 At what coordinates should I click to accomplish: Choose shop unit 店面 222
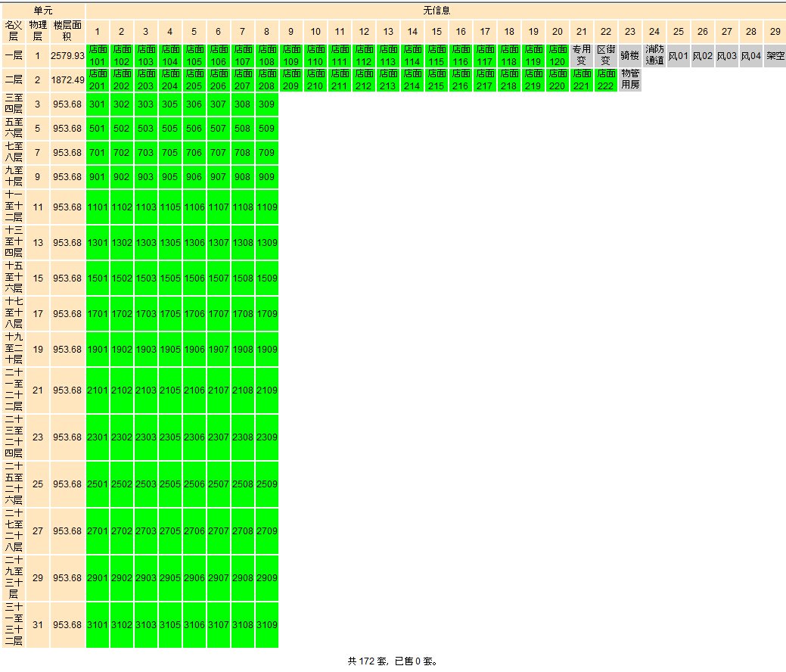605,79
